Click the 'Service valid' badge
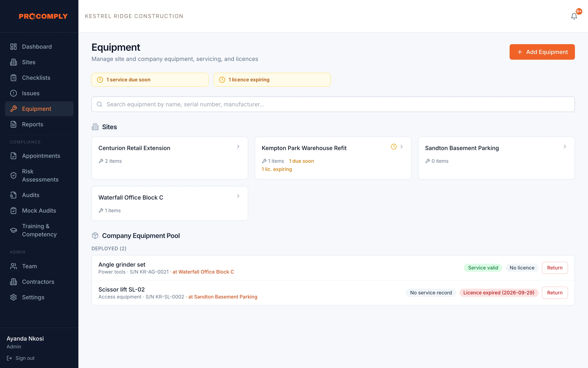 click(x=483, y=268)
